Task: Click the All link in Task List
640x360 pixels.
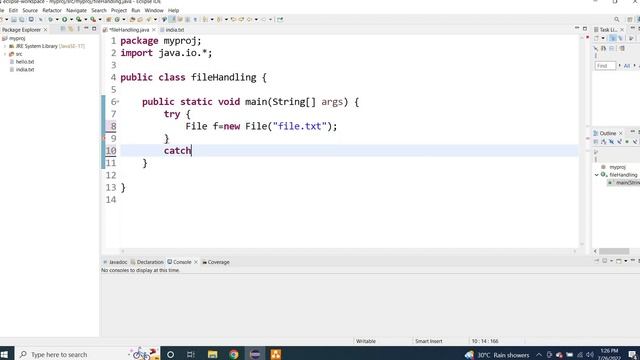Action: 627,66
